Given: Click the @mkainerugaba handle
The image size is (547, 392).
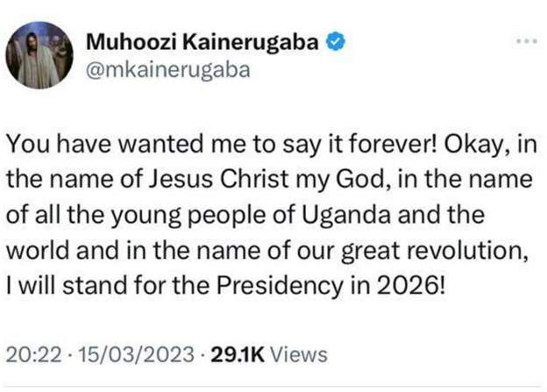Looking at the screenshot, I should click(x=169, y=71).
